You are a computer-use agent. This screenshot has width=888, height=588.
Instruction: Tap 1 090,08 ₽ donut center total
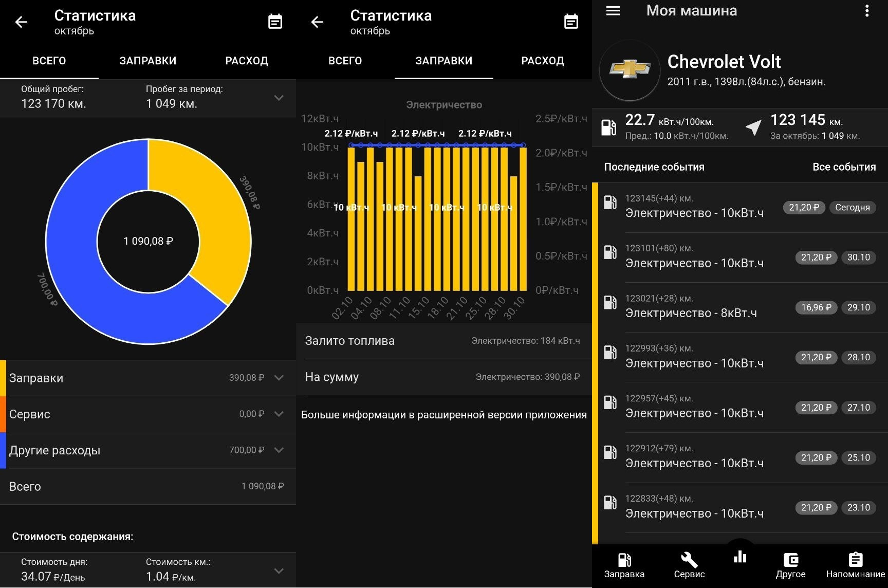148,241
